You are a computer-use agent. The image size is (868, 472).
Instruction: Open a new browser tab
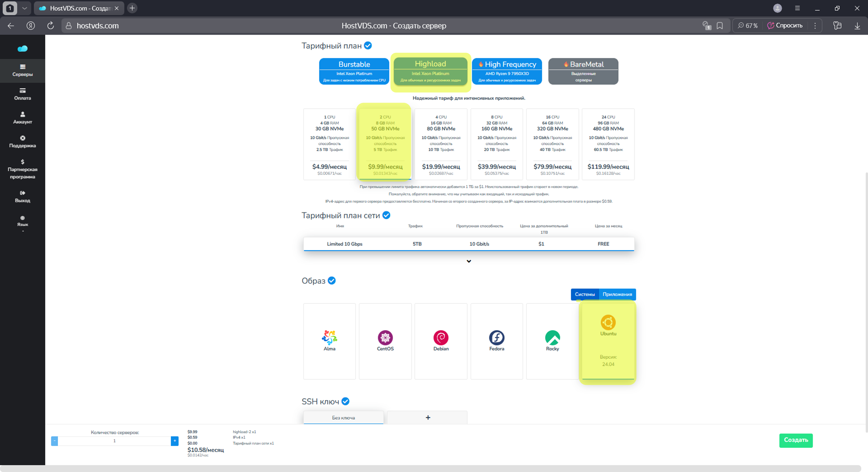click(132, 8)
